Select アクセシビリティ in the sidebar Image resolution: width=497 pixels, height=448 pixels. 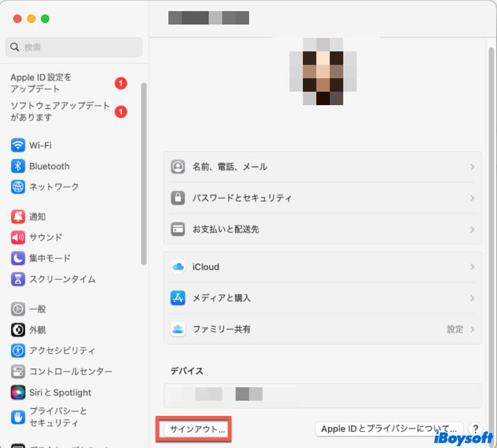(62, 351)
